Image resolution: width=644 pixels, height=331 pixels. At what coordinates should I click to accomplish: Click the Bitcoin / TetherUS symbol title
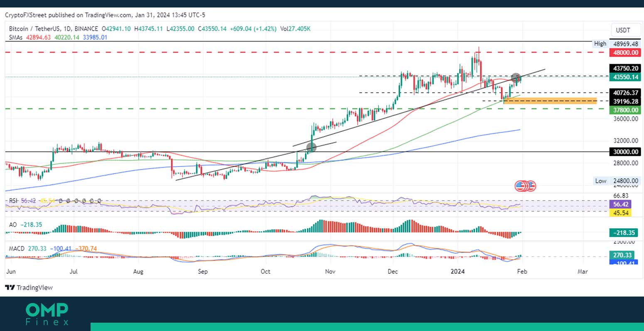54,29
